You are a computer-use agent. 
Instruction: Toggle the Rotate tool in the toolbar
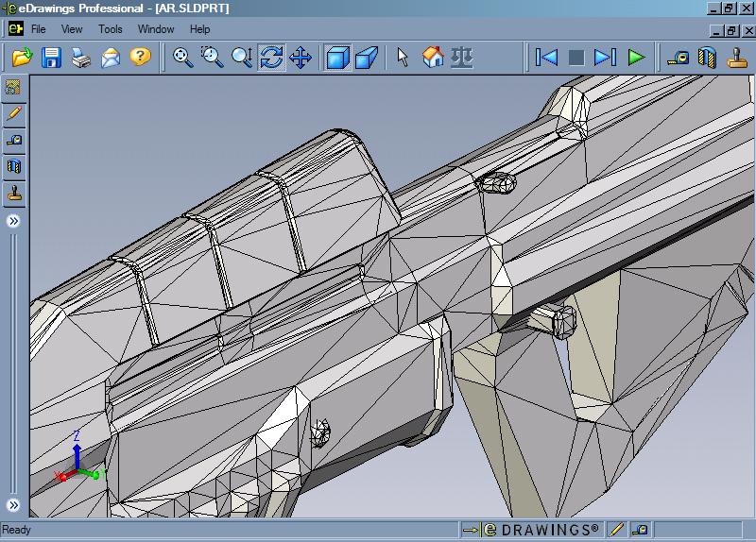point(271,58)
